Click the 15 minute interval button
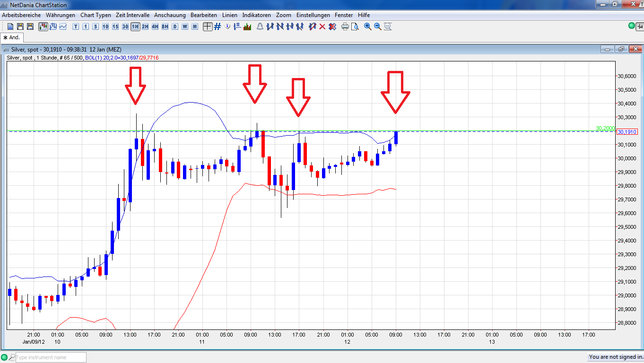644x363 pixels. [115, 27]
